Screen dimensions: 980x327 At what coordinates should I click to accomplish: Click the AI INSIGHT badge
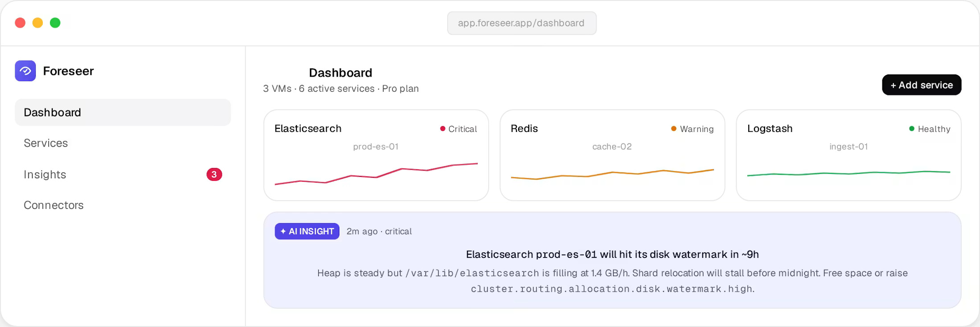coord(307,231)
